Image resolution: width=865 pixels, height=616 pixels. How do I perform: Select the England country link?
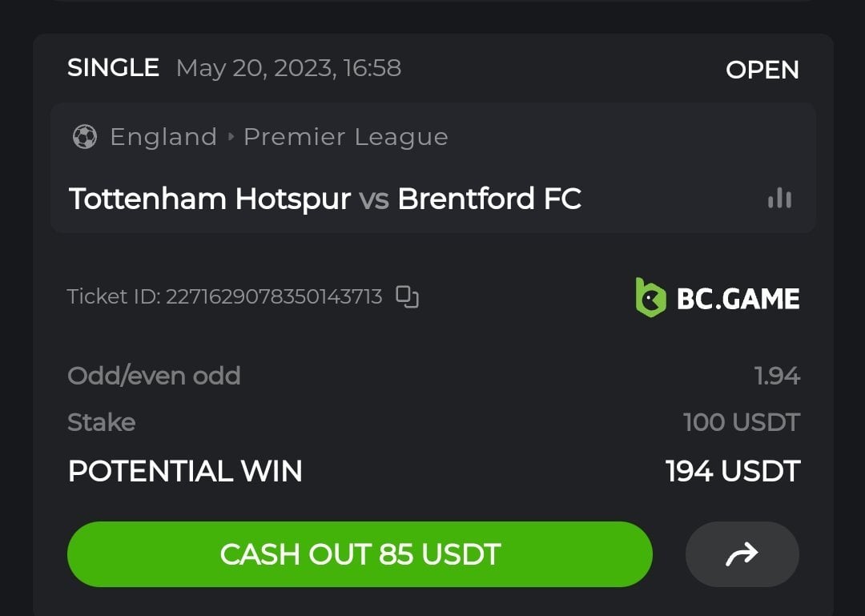point(163,137)
